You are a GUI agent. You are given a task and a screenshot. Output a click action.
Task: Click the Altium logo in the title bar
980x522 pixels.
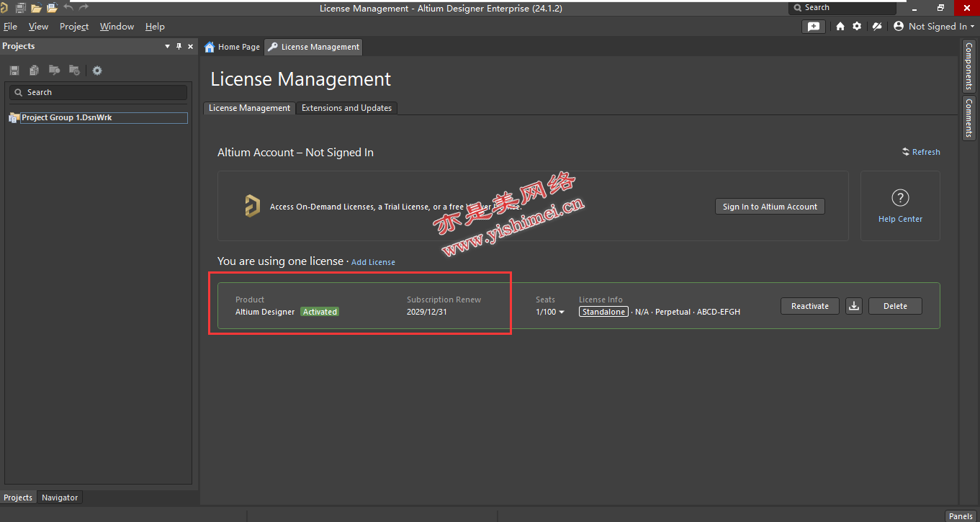coord(4,7)
